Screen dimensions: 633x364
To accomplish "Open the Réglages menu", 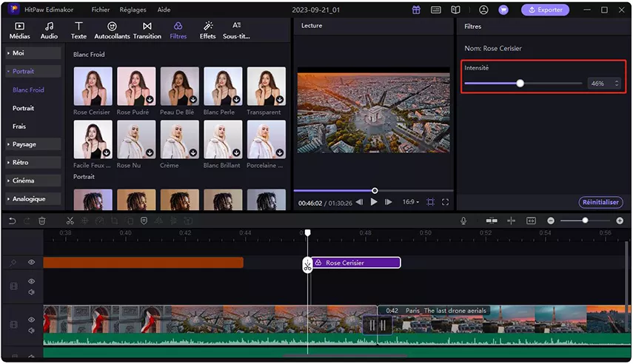I will click(133, 10).
